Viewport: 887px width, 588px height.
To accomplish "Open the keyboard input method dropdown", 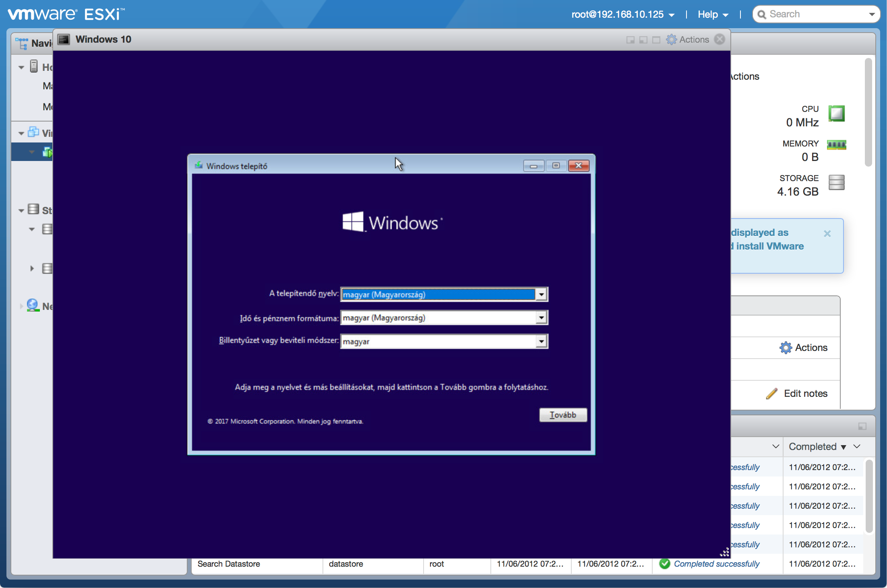I will point(542,342).
